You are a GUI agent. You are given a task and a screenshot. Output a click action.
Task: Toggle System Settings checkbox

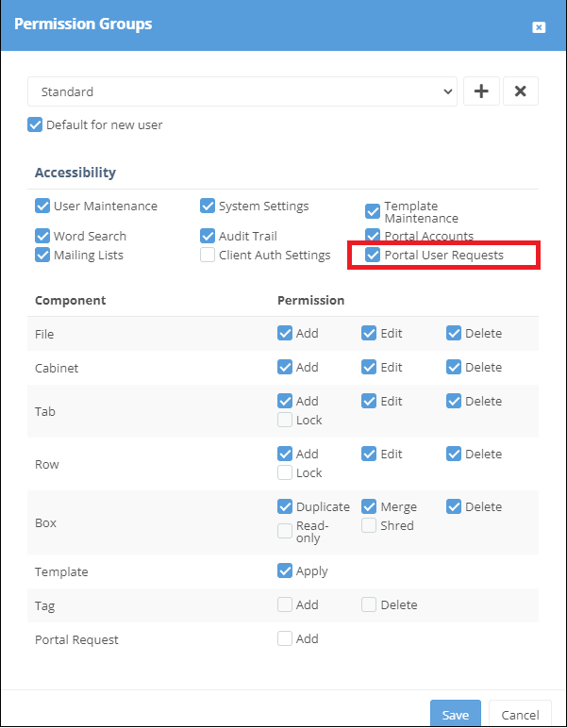pos(208,206)
